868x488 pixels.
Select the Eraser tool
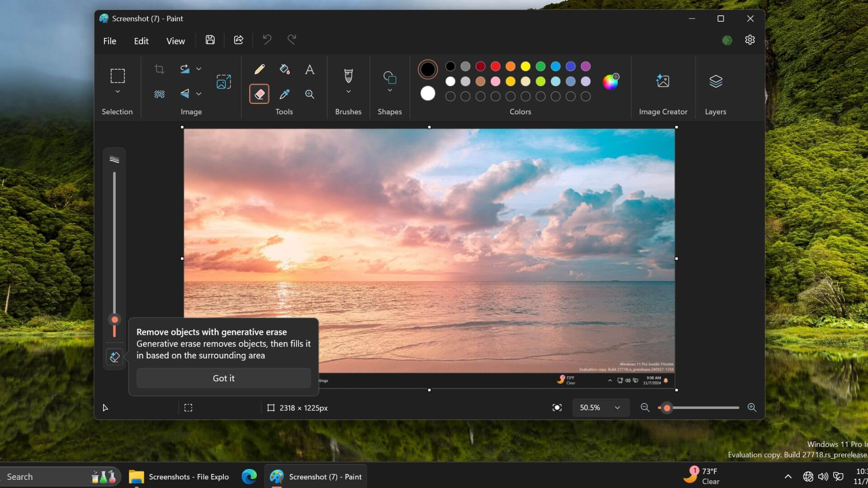click(x=259, y=94)
